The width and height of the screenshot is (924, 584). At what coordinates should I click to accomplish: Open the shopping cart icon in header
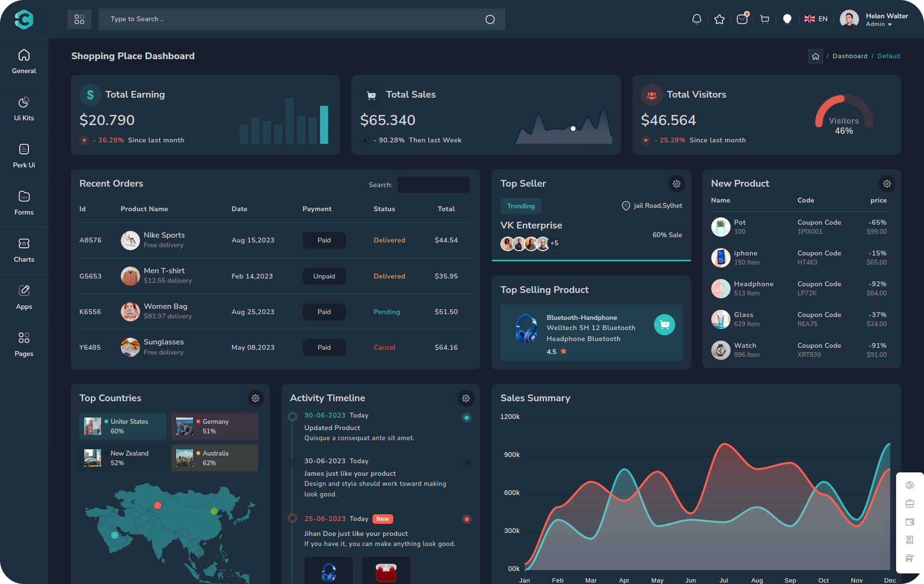(x=764, y=19)
